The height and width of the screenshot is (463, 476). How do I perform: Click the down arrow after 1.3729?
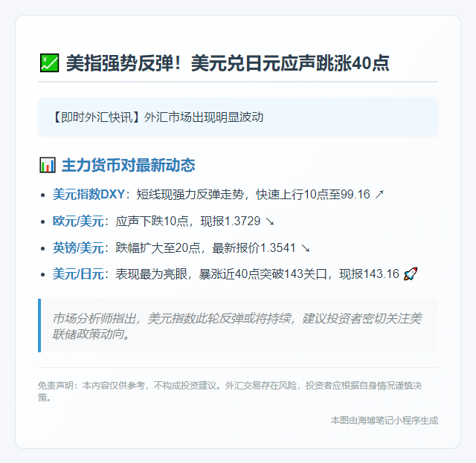[x=269, y=221]
